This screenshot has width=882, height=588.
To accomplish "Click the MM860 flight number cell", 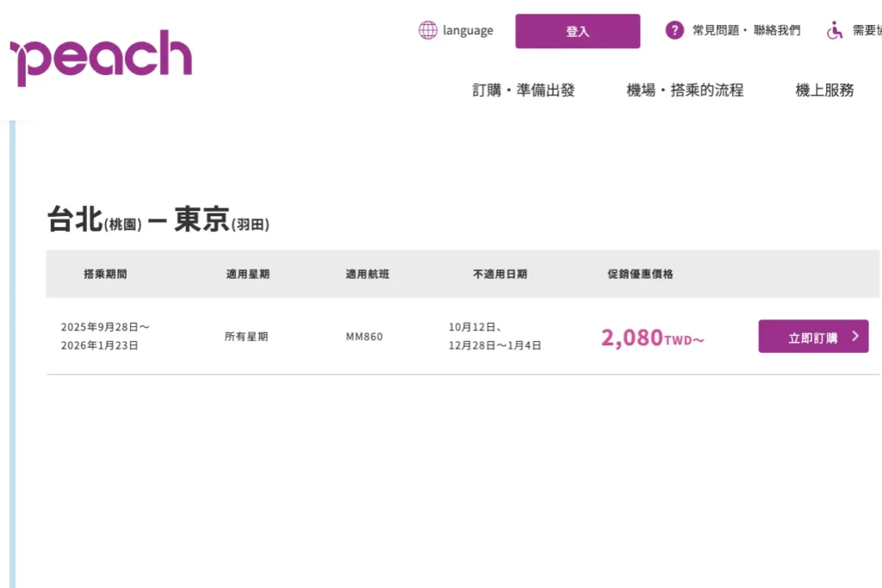I will [x=364, y=337].
